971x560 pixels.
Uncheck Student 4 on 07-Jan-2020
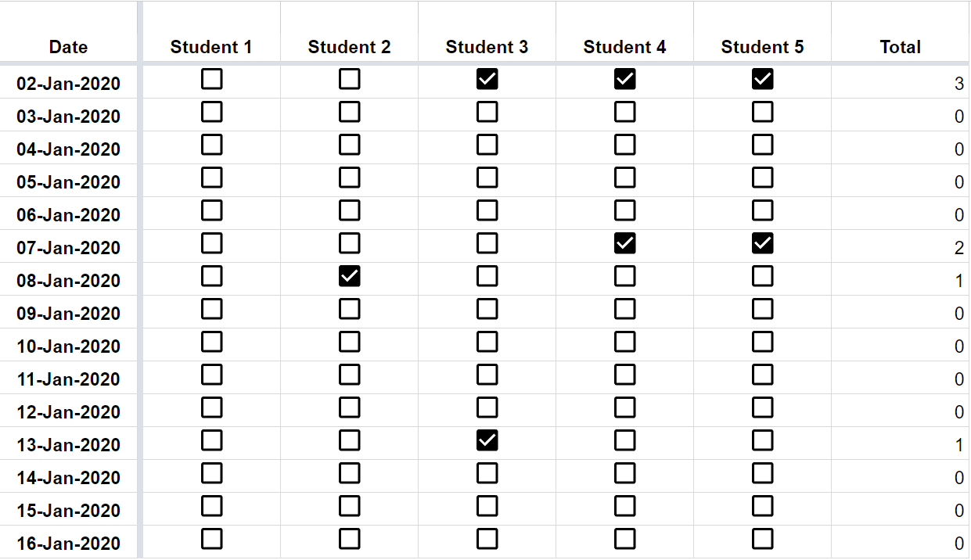[x=624, y=243]
